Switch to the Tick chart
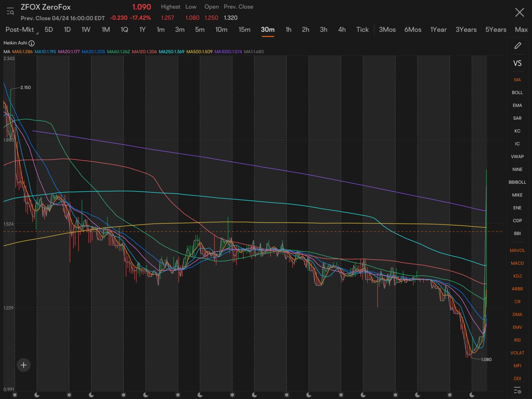This screenshot has height=399, width=532. click(x=362, y=30)
